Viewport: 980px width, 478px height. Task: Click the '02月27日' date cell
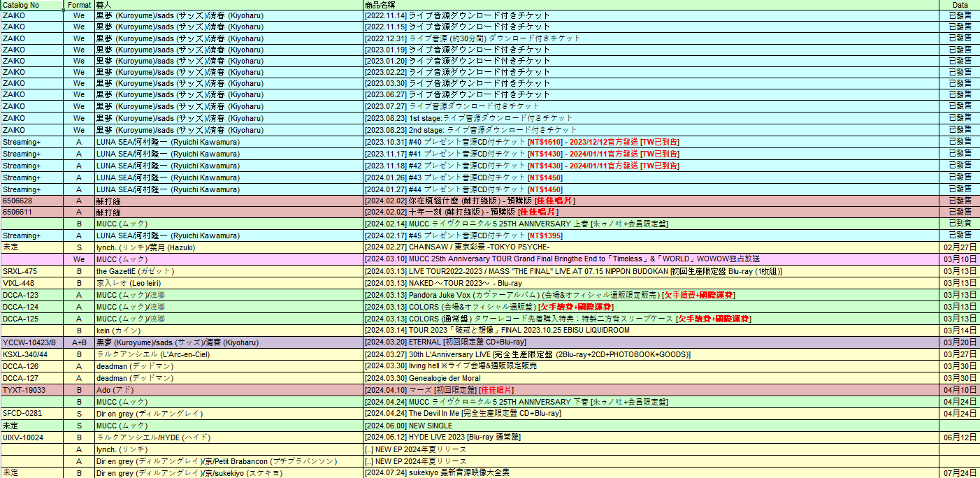[960, 247]
